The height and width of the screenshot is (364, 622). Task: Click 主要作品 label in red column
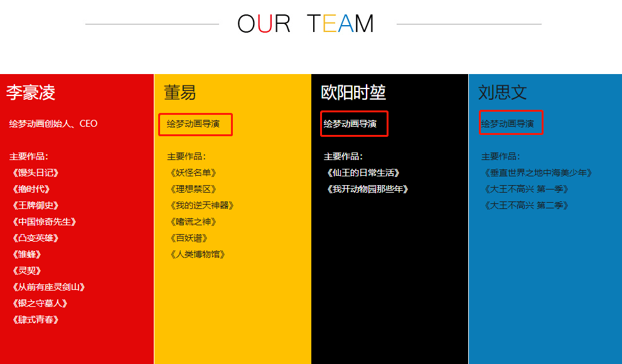pos(29,157)
